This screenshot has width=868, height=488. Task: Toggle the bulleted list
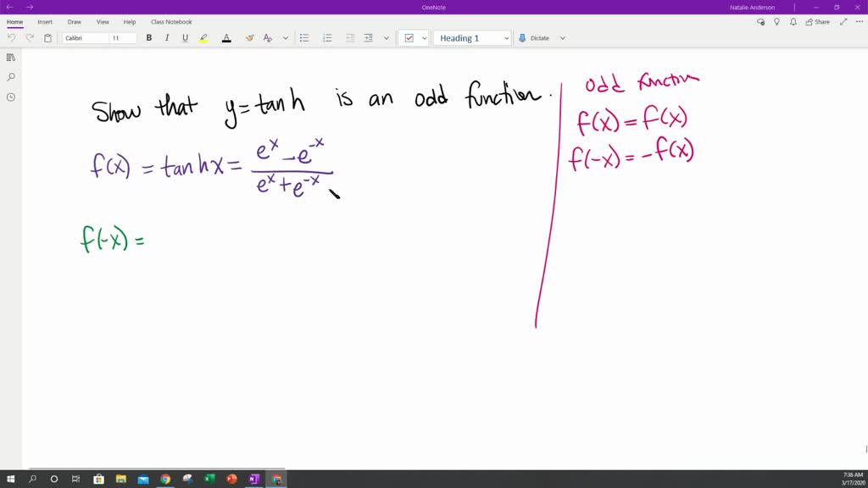pos(304,37)
